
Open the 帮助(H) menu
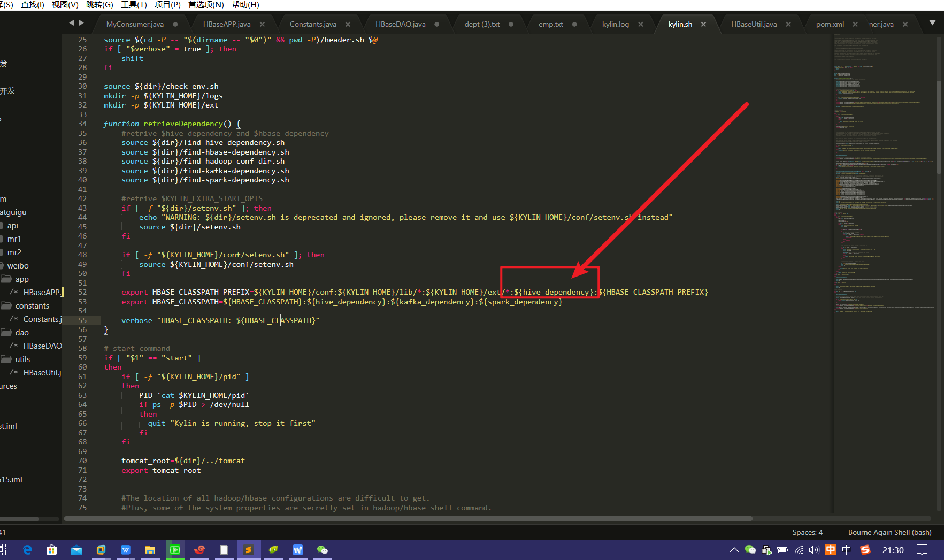(x=245, y=5)
